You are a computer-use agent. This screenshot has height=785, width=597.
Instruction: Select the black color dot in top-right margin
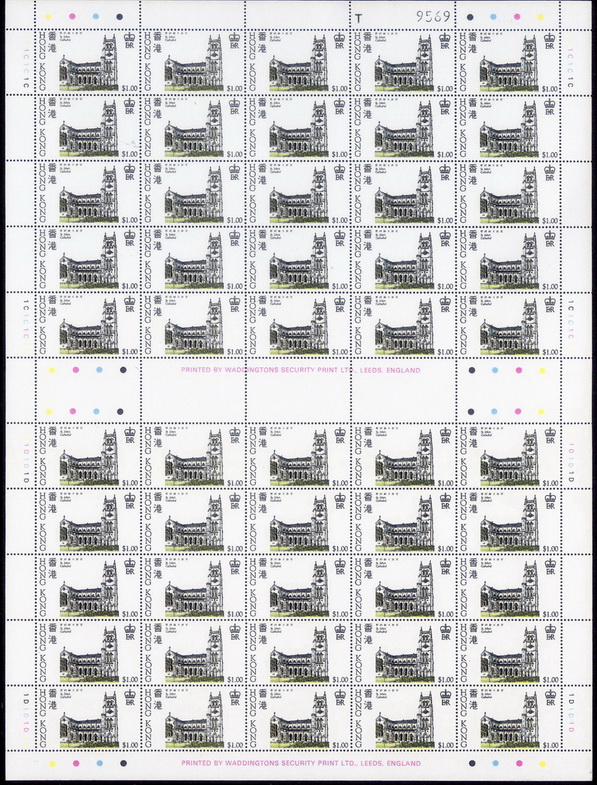[470, 17]
